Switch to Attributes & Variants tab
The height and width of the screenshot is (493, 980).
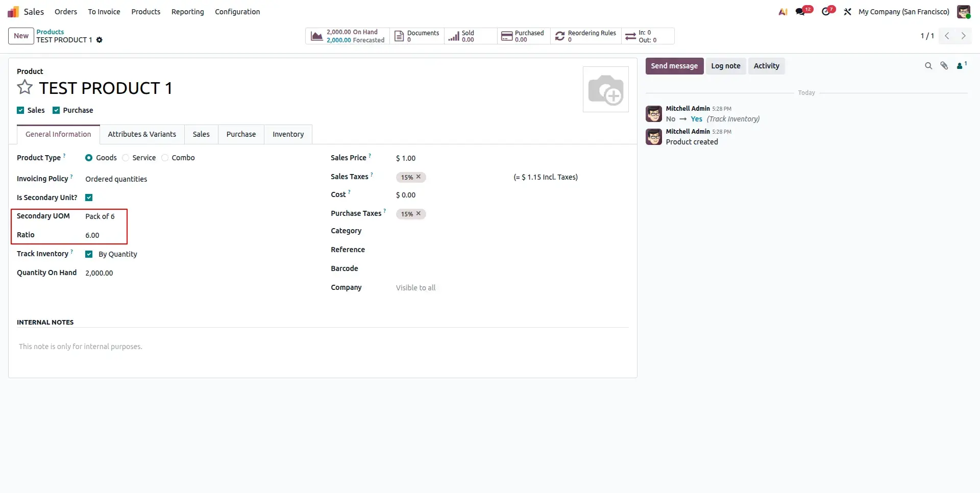(x=142, y=134)
